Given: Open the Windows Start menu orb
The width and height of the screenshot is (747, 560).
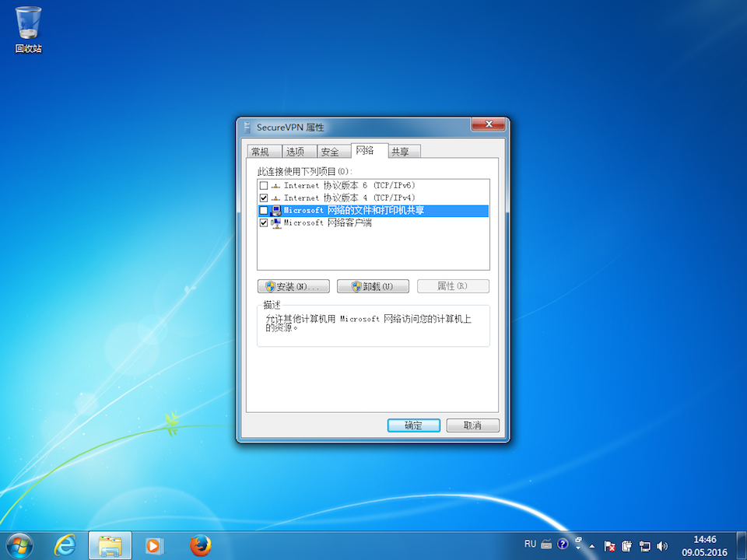Looking at the screenshot, I should click(x=19, y=546).
